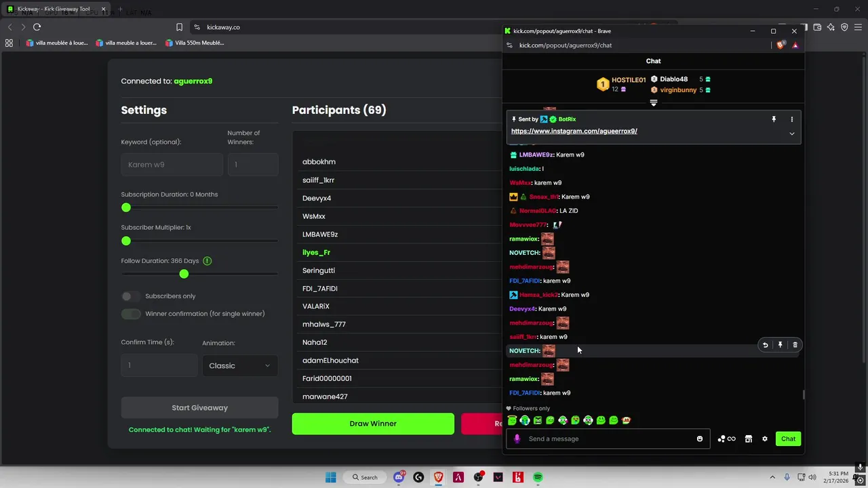Bookmark this page icon in address bar
Viewport: 868px width, 488px height.
point(179,27)
